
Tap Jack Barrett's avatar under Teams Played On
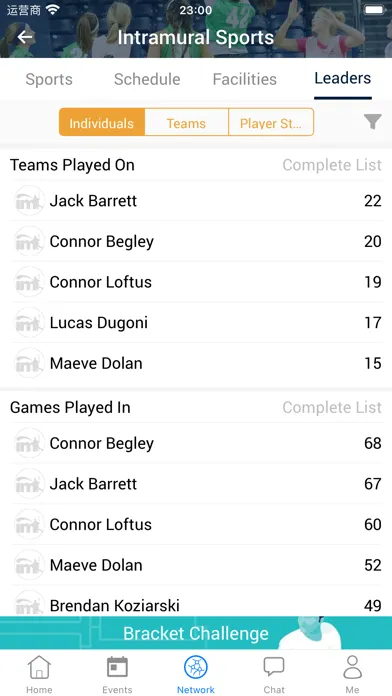click(x=29, y=201)
